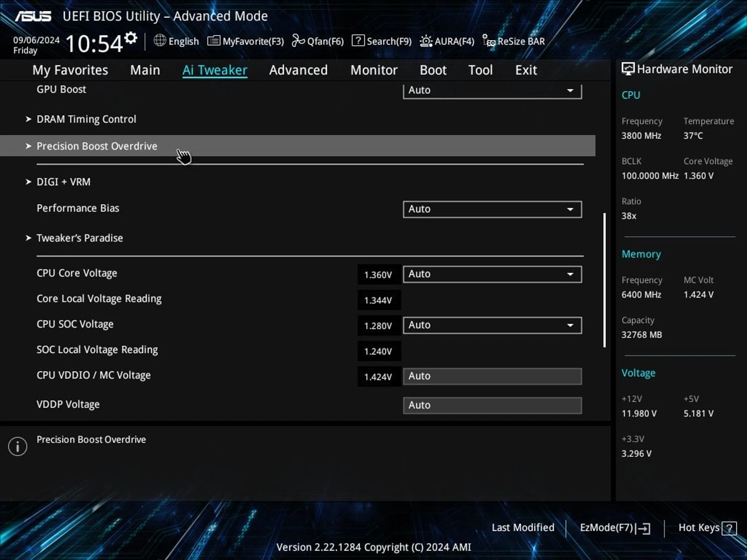Click CPU Temperature 37°C reading
747x560 pixels.
(693, 136)
